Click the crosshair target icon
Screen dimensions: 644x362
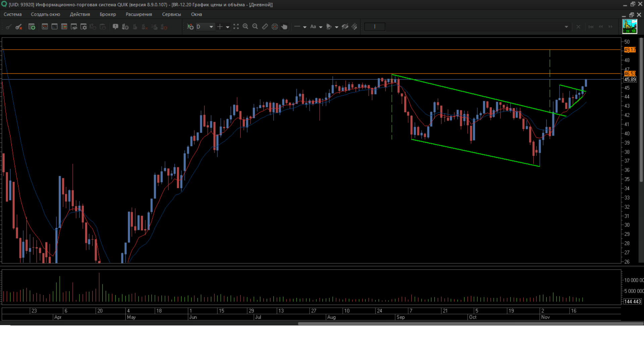click(275, 27)
